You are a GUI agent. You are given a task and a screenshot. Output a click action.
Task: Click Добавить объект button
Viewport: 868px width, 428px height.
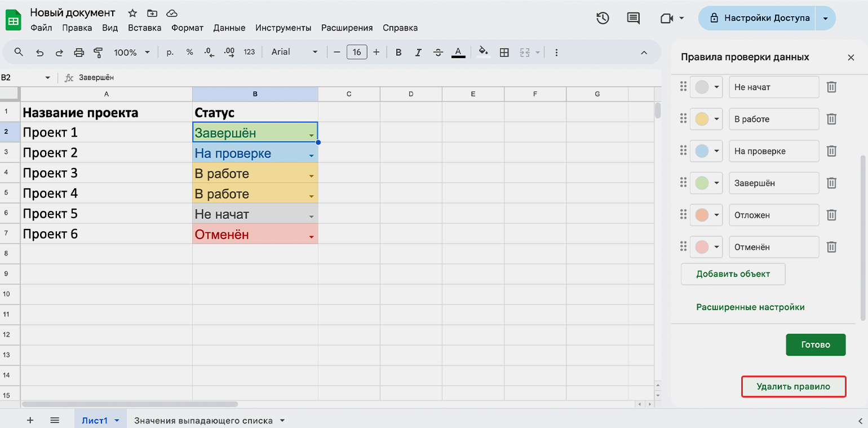[x=733, y=274]
